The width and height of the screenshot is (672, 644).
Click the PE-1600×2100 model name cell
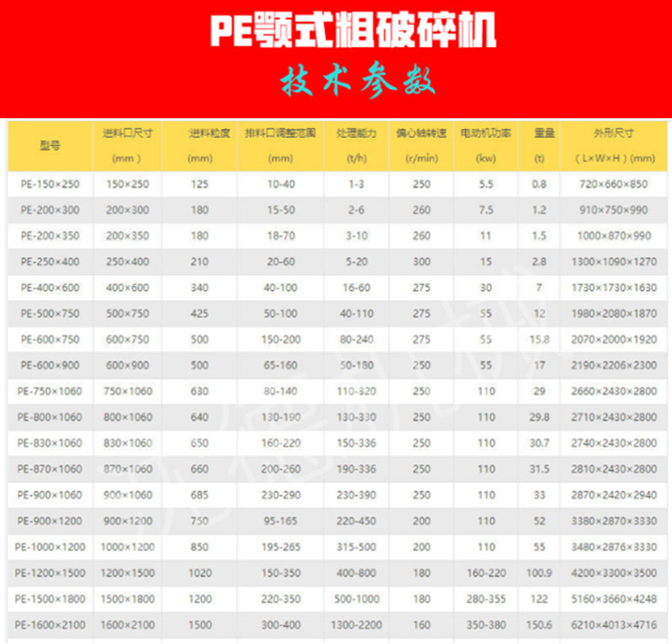pos(50,624)
